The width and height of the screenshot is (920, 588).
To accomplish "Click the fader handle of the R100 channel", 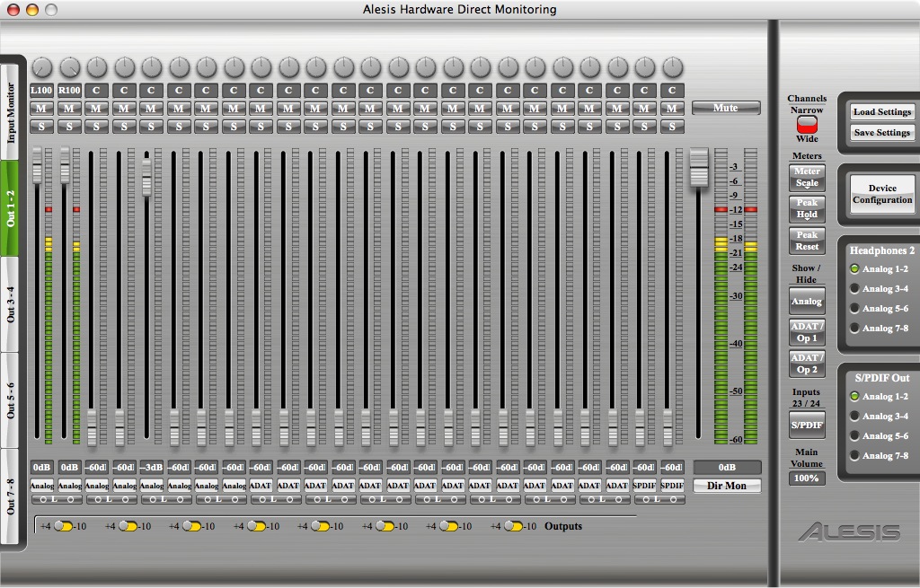I will coord(65,165).
